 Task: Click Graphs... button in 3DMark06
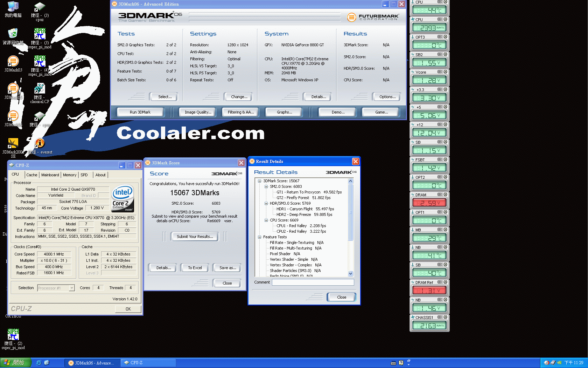pos(284,112)
